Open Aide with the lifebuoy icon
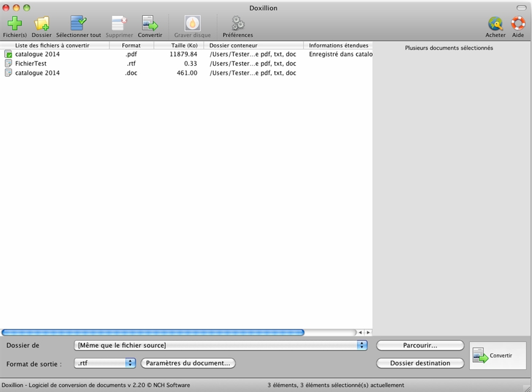 [x=518, y=24]
